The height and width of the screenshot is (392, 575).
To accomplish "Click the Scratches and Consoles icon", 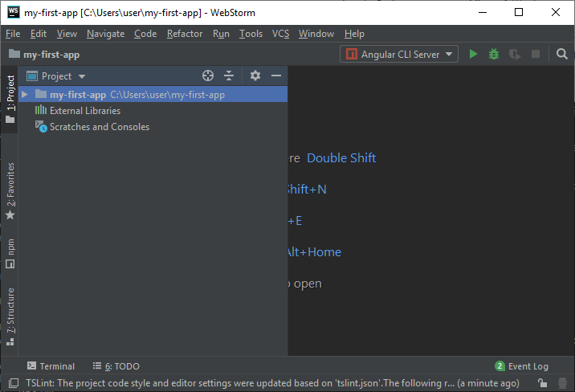I will (x=41, y=126).
